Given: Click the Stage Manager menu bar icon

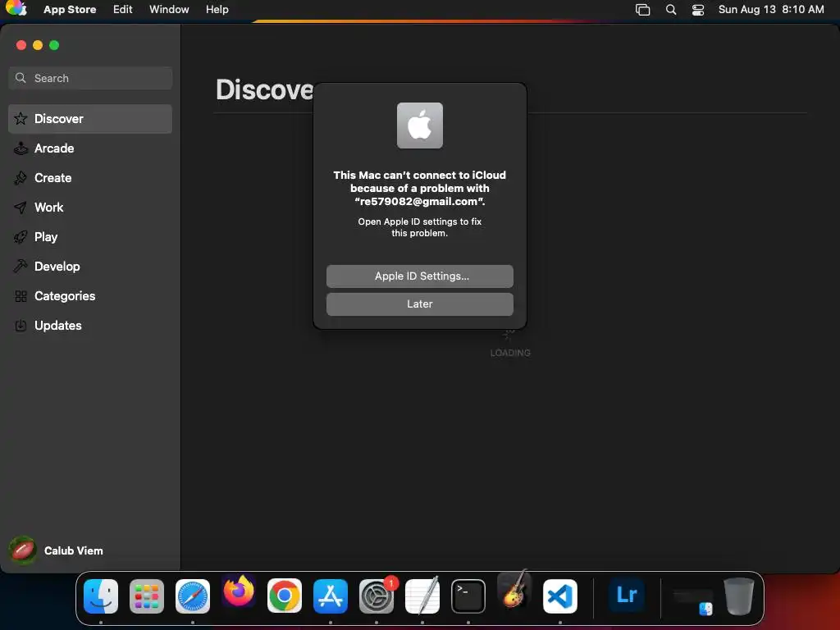Looking at the screenshot, I should coord(643,10).
